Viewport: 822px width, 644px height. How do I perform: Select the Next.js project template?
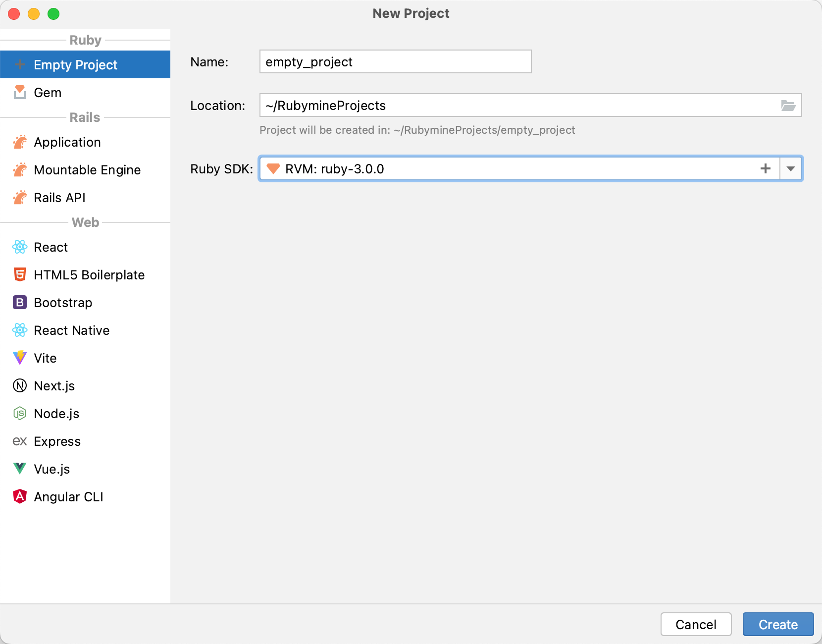(54, 386)
